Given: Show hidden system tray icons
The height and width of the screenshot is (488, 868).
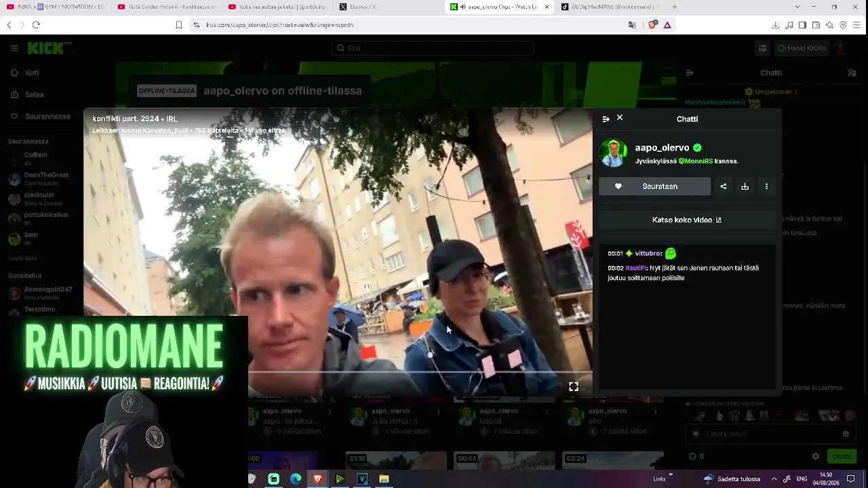Looking at the screenshot, I should tap(774, 479).
